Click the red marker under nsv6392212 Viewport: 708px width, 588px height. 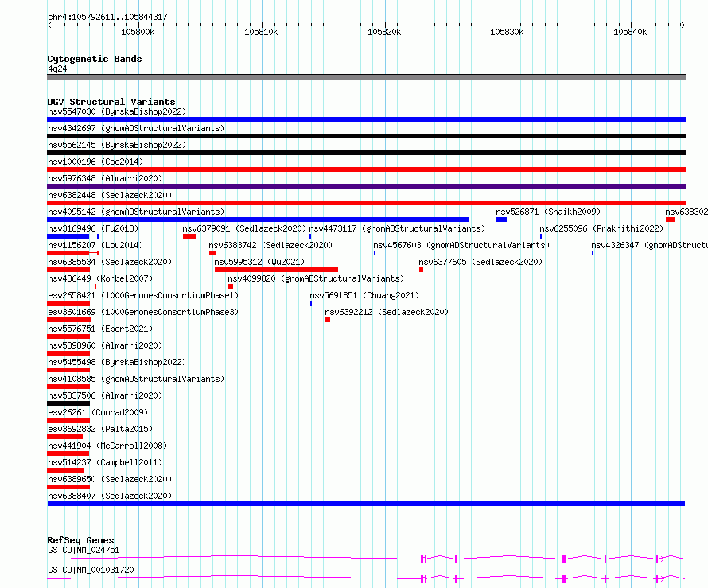328,320
